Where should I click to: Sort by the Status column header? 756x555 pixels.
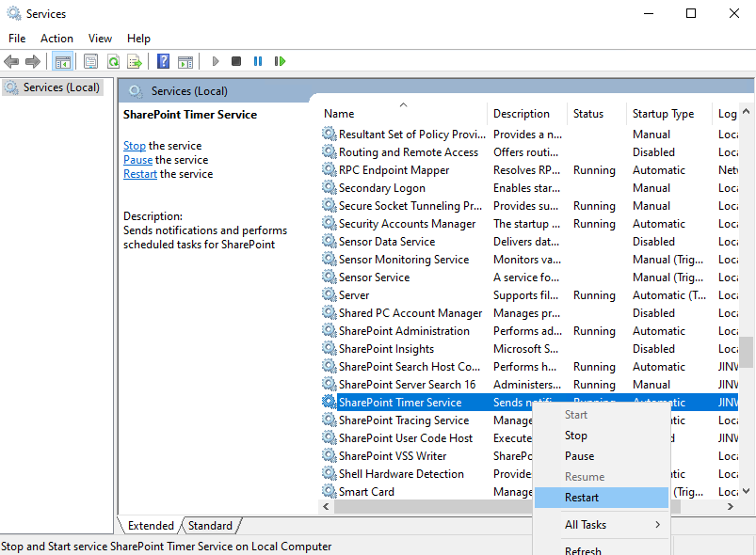click(x=597, y=114)
